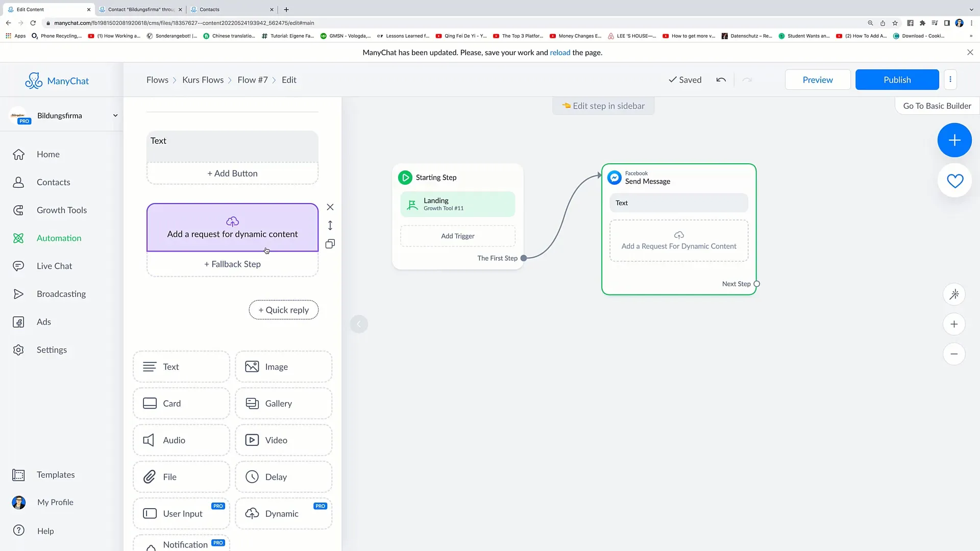Collapse the left editor sidebar panel
This screenshot has height=551, width=980.
tap(359, 323)
